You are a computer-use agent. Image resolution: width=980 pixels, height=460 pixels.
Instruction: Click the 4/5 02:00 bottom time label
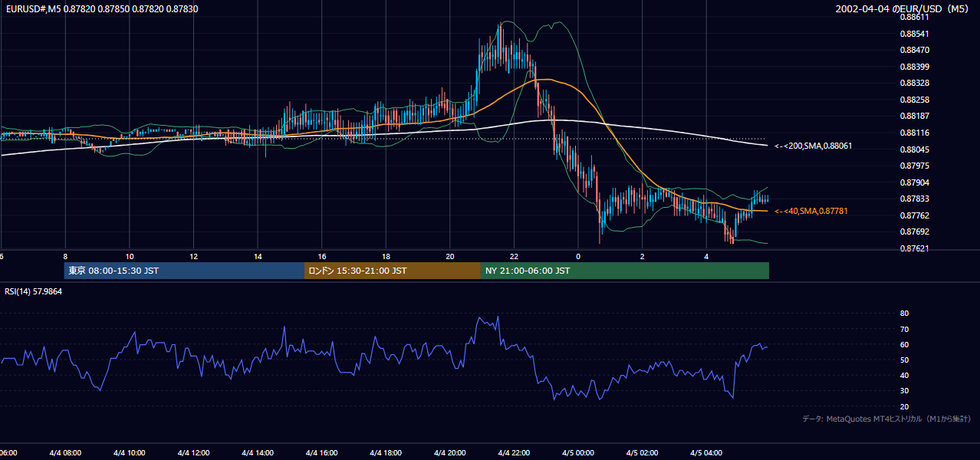click(641, 453)
